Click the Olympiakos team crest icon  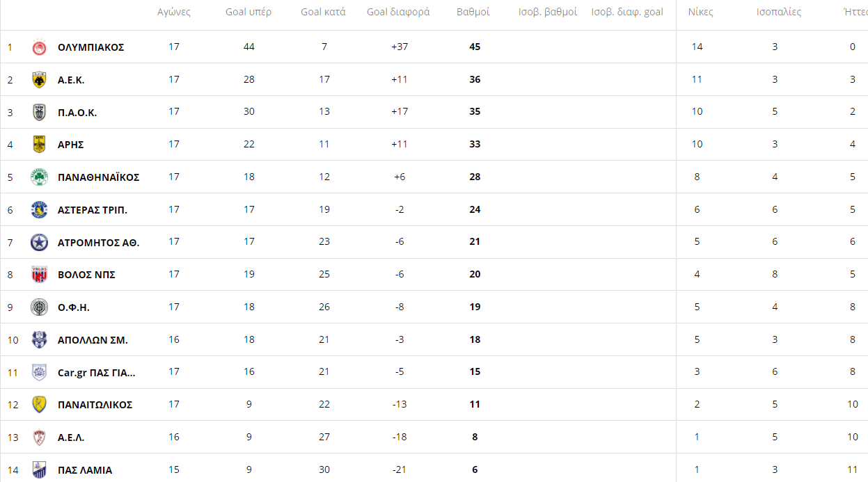coord(39,47)
